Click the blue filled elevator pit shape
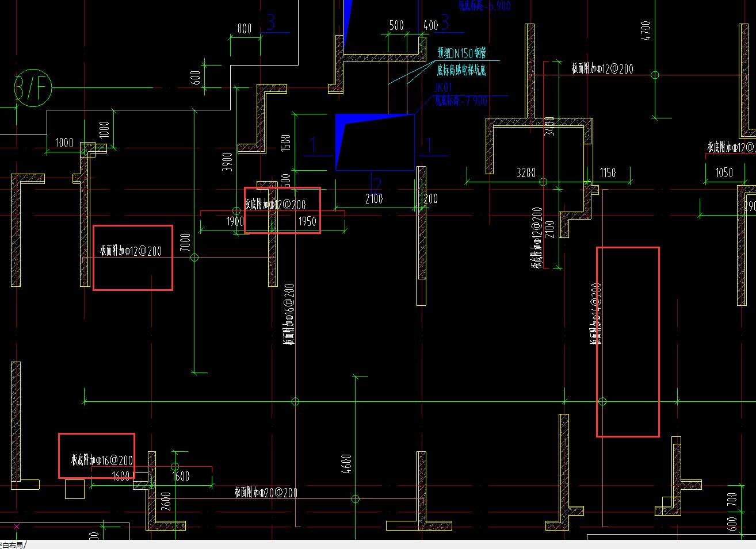756x549 pixels. (x=375, y=142)
